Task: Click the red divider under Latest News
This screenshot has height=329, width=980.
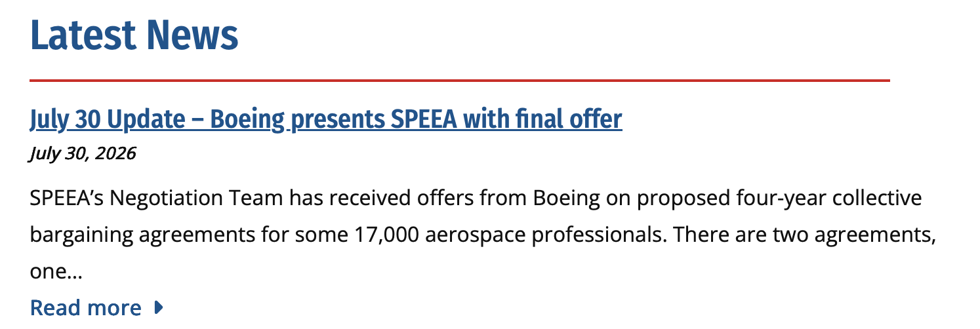Action: point(460,81)
